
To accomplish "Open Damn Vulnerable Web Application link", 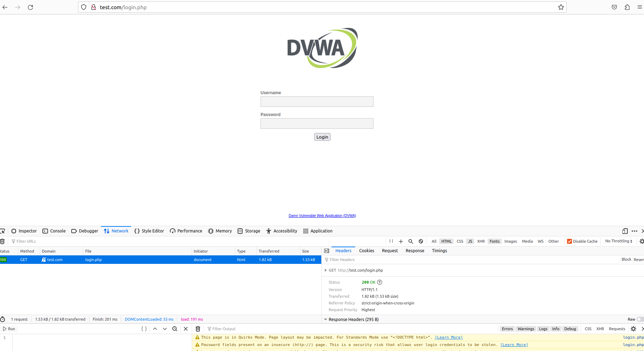I will pyautogui.click(x=322, y=216).
